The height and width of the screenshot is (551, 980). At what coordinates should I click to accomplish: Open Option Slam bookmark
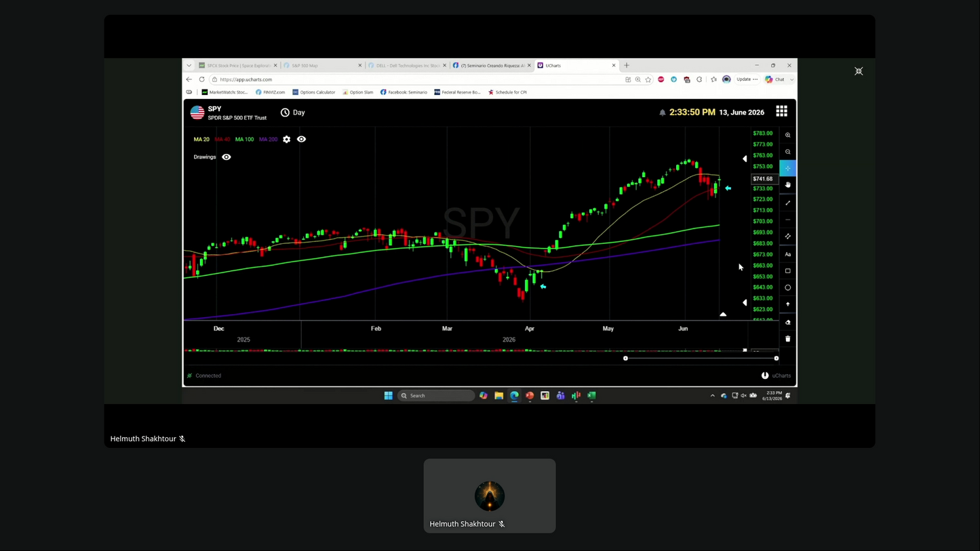point(357,92)
